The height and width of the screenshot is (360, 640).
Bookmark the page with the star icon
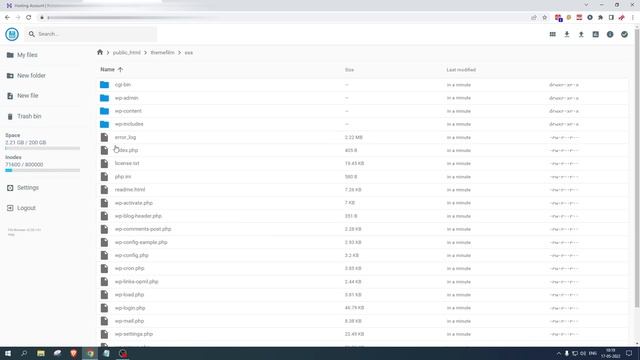point(544,18)
